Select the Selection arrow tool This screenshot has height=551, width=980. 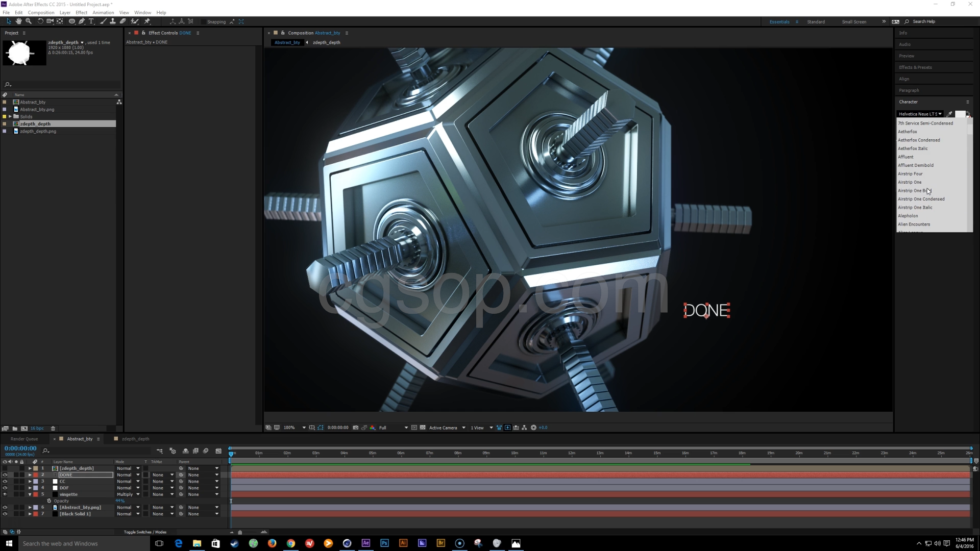9,21
